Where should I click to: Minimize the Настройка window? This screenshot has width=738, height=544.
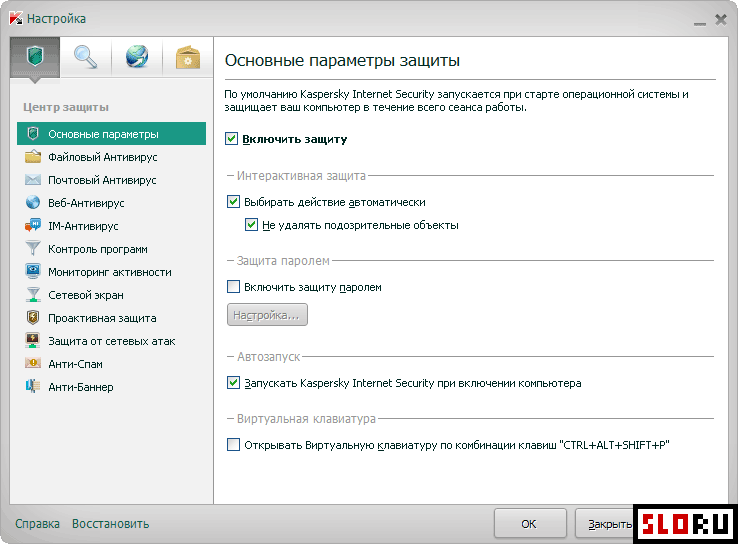point(700,22)
